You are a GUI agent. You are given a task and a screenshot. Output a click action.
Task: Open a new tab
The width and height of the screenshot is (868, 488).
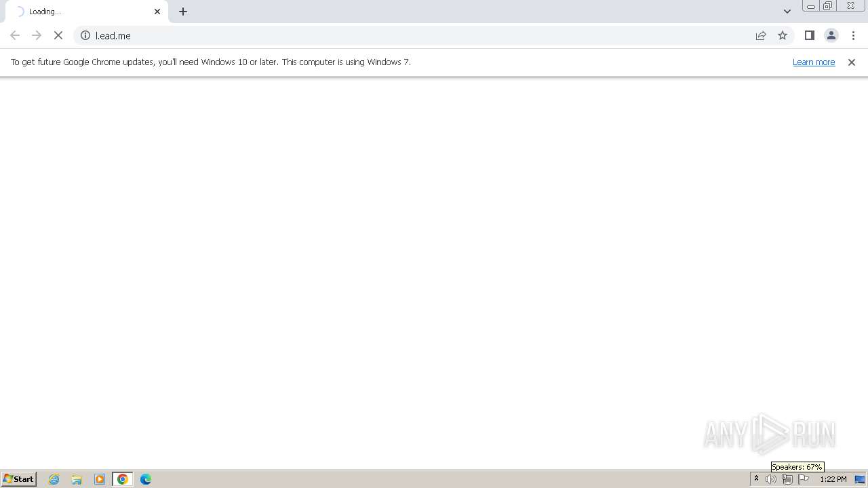coord(183,12)
